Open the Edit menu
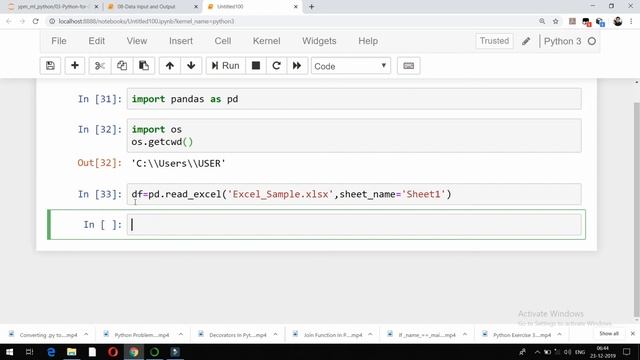The height and width of the screenshot is (360, 640). coord(97,41)
